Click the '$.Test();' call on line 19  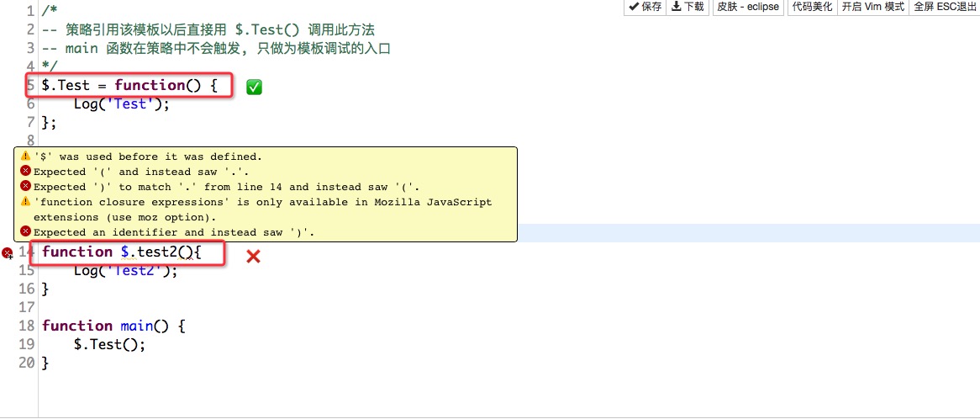(109, 345)
